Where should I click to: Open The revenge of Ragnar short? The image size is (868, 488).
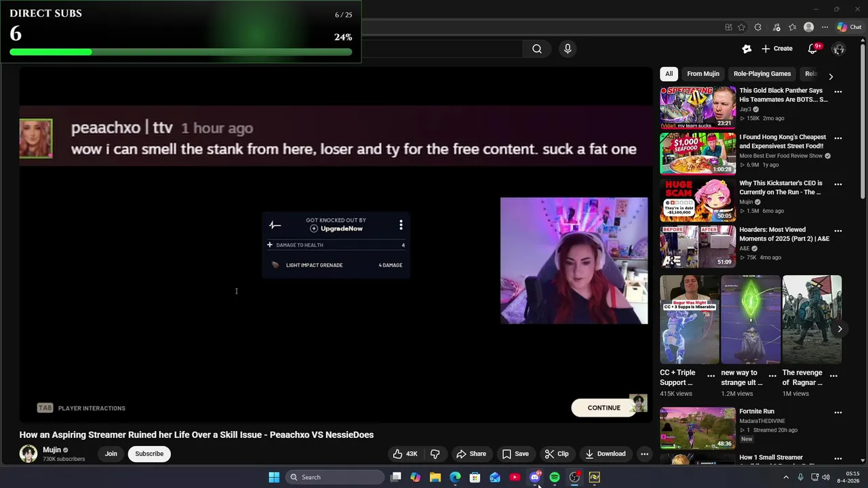pyautogui.click(x=812, y=320)
